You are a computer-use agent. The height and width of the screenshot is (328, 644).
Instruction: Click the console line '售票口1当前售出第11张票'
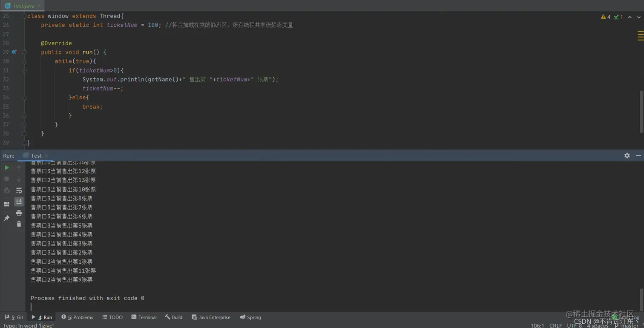tap(63, 271)
